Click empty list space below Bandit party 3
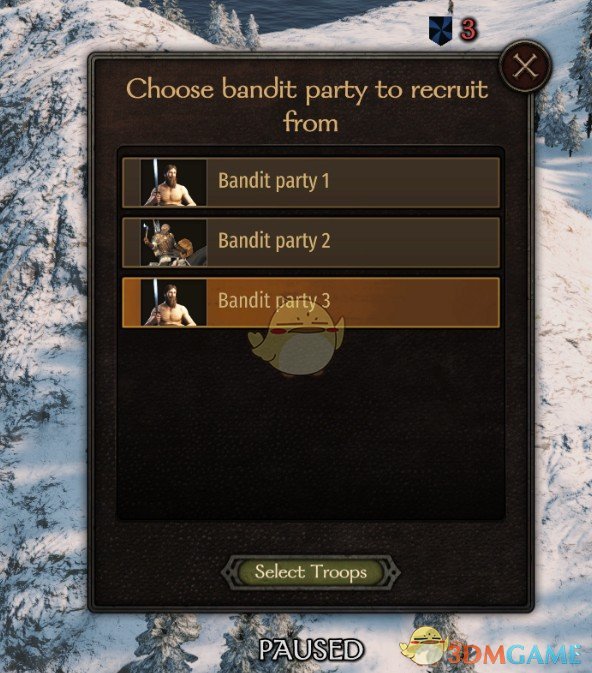Image resolution: width=592 pixels, height=673 pixels. point(311,425)
